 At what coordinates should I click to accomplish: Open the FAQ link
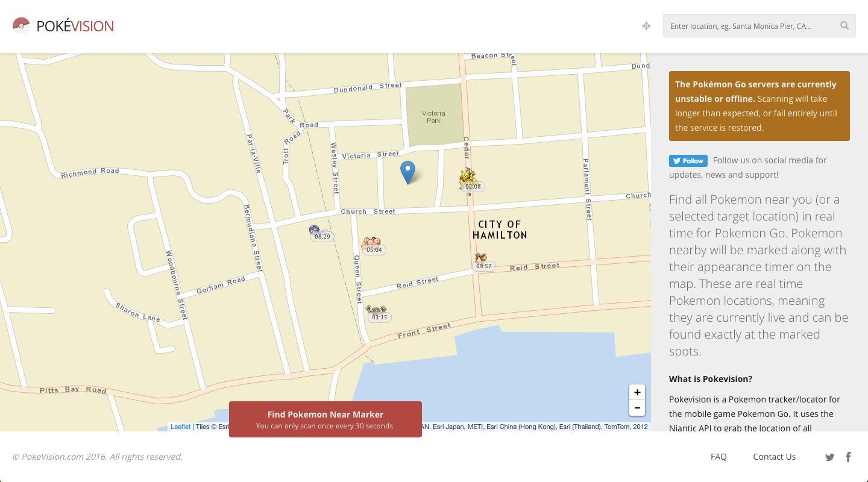[719, 457]
